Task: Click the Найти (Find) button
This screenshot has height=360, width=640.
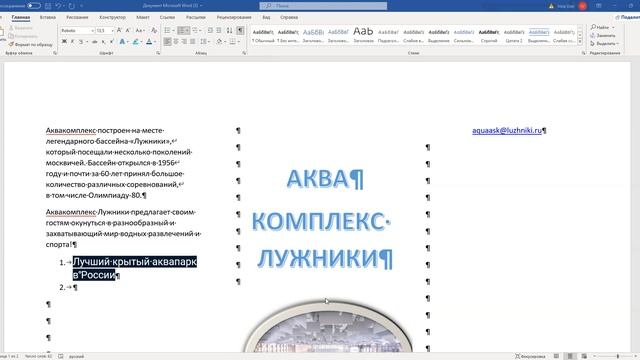Action: tap(602, 27)
